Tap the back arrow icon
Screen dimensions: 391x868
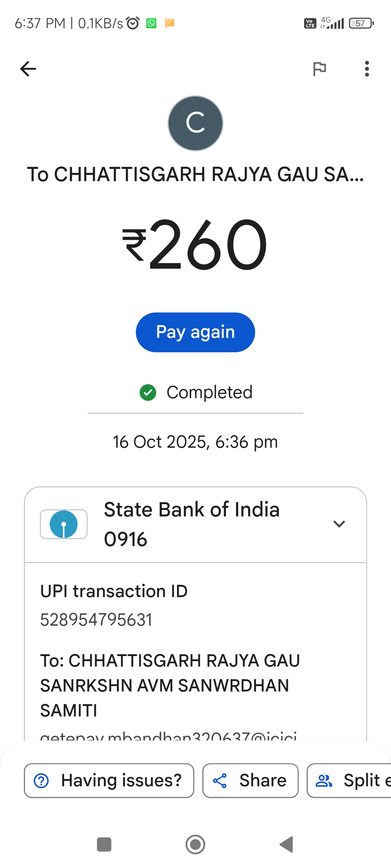(28, 69)
